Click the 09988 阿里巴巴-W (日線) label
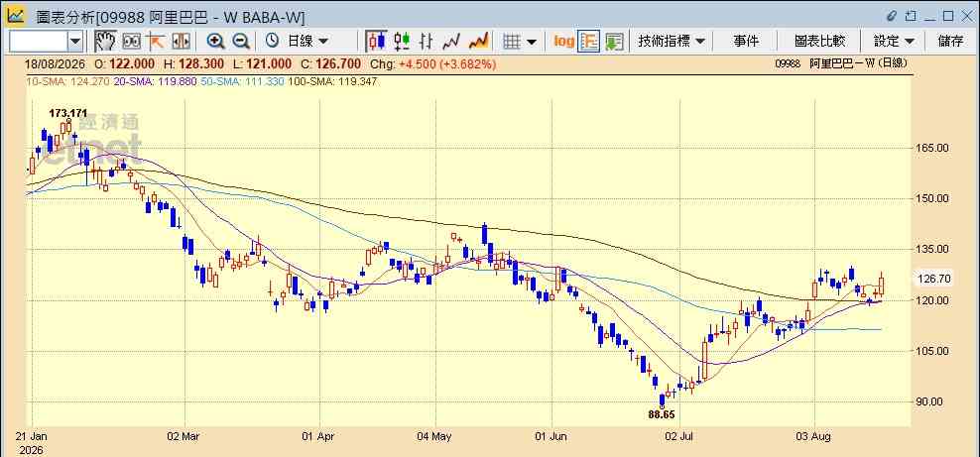The height and width of the screenshot is (457, 980). coord(841,63)
